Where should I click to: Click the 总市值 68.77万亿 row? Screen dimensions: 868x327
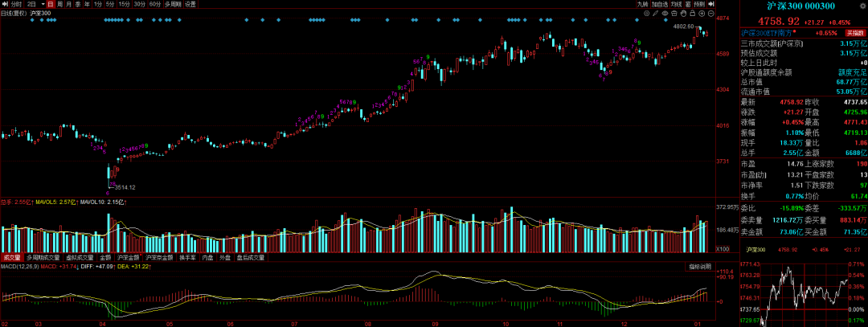[804, 82]
